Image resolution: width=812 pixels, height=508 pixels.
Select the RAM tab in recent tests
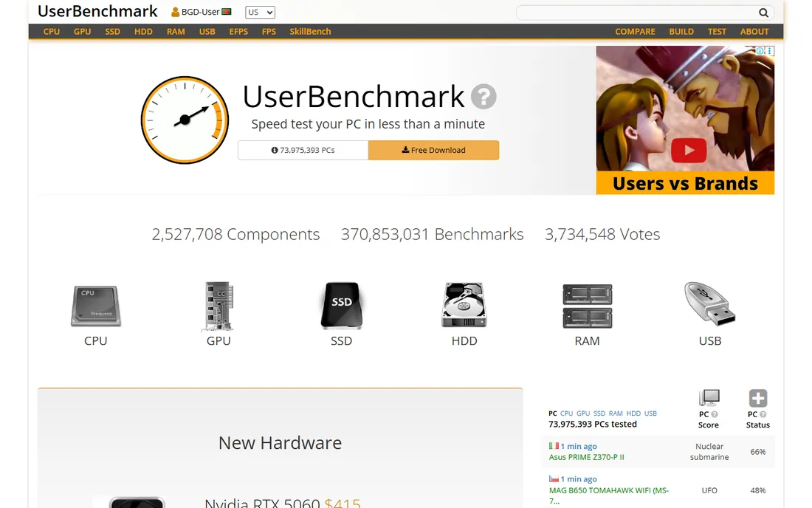point(616,413)
